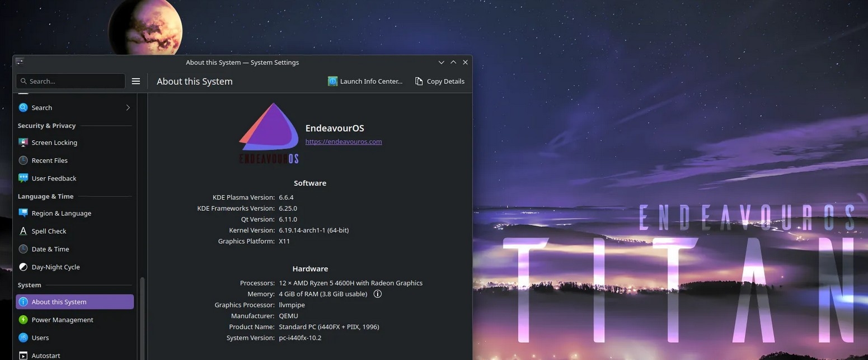The height and width of the screenshot is (360, 868).
Task: Open the Recent Files settings page
Action: (x=75, y=160)
